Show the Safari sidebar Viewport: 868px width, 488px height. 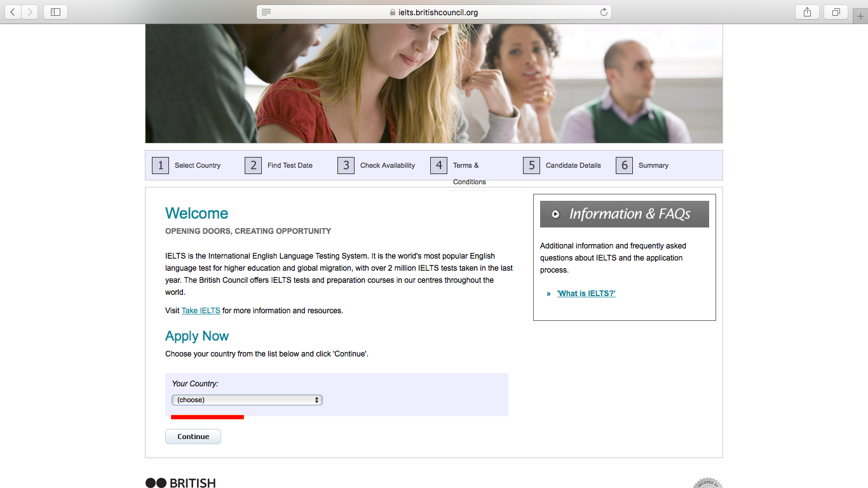coord(55,12)
